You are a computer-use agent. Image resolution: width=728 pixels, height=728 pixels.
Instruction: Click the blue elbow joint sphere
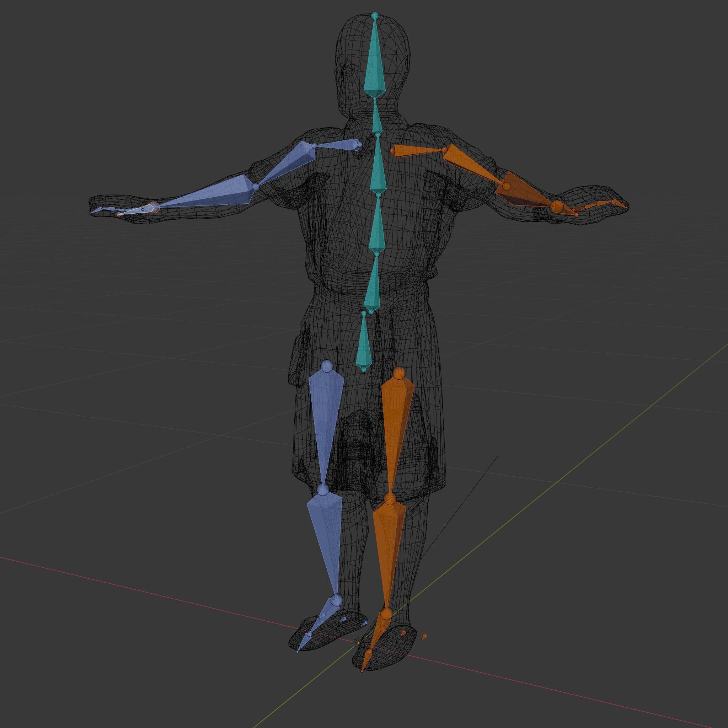pos(256,187)
